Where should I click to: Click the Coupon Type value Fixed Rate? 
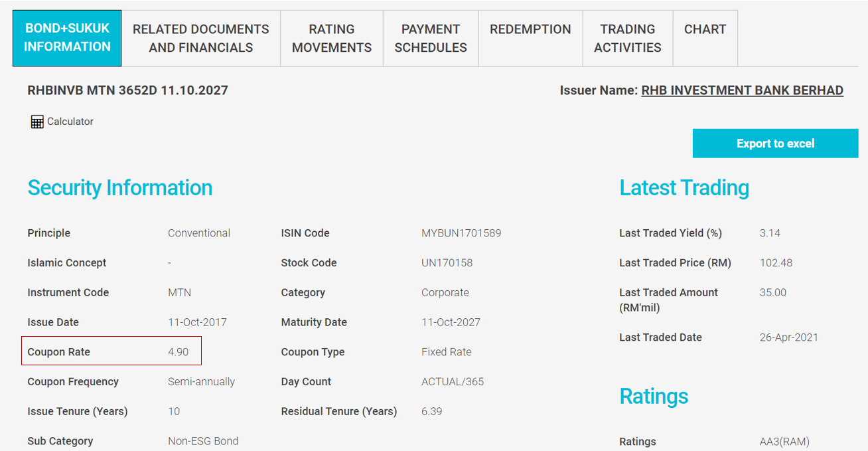[x=447, y=352]
